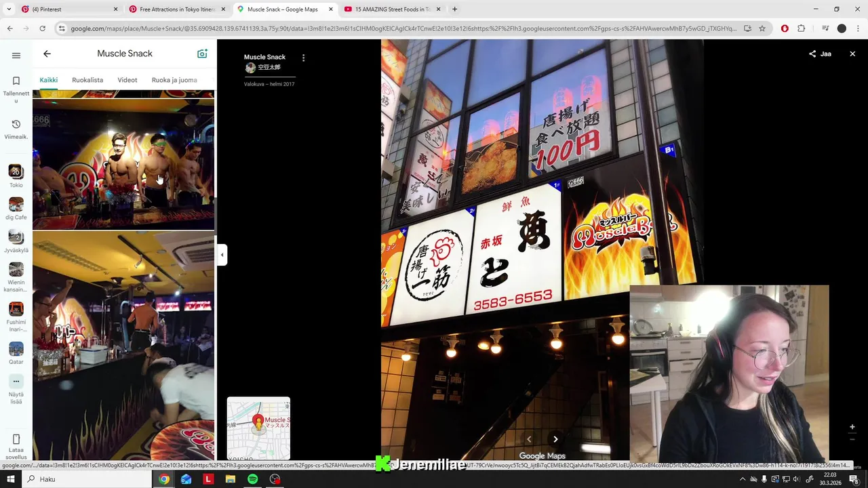Open a new browser tab
This screenshot has width=868, height=488.
pos(454,9)
